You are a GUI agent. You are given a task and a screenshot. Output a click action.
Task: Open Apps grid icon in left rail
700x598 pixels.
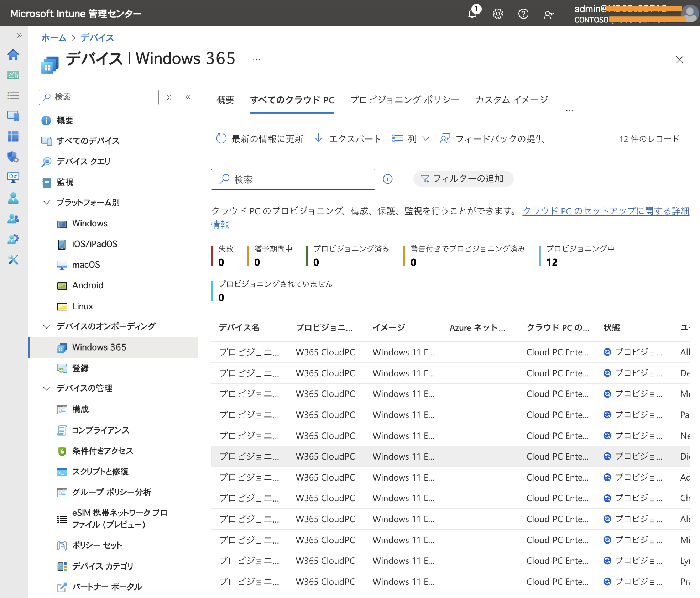point(13,136)
